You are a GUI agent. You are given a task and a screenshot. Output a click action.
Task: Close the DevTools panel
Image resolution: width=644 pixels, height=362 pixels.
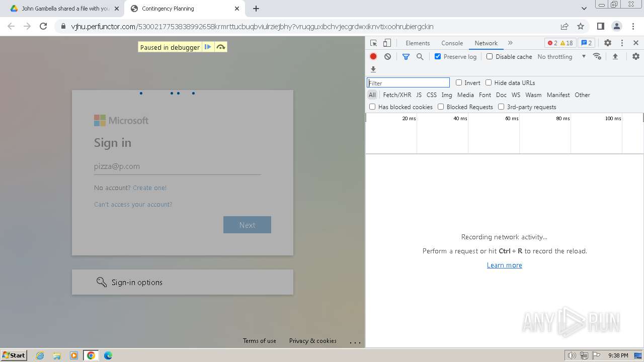636,43
